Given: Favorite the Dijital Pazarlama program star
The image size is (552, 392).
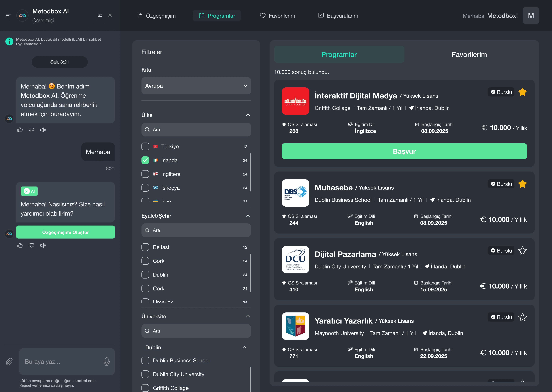Looking at the screenshot, I should [x=522, y=251].
